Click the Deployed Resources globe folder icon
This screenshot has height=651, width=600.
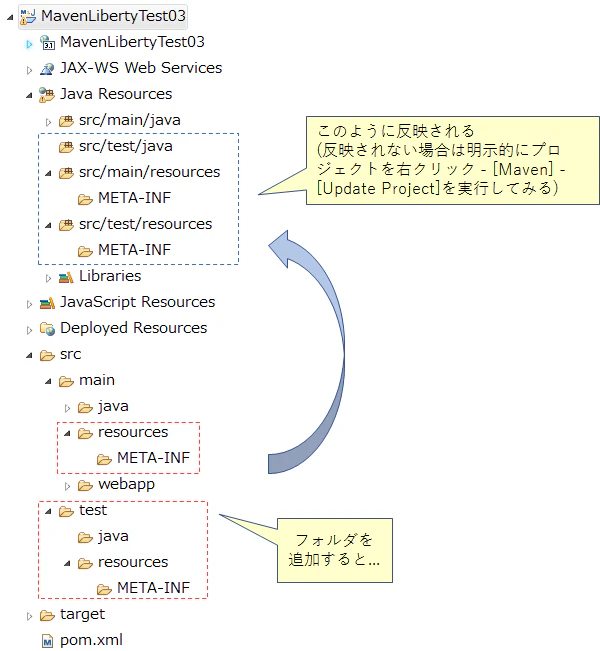pos(47,329)
